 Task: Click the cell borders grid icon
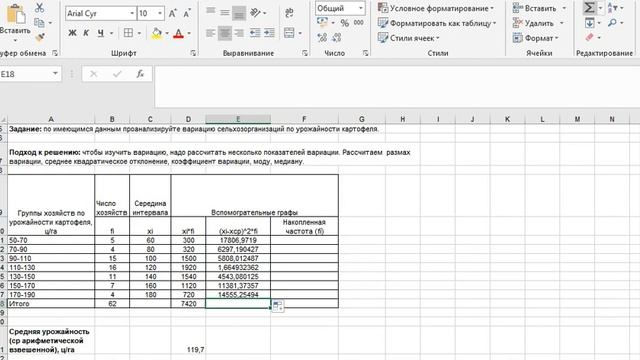click(x=128, y=33)
